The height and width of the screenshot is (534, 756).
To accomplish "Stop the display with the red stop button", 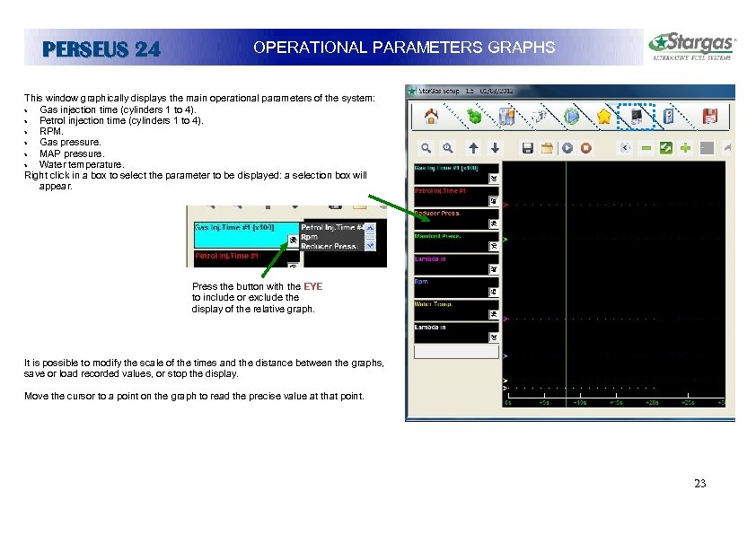I will point(585,148).
